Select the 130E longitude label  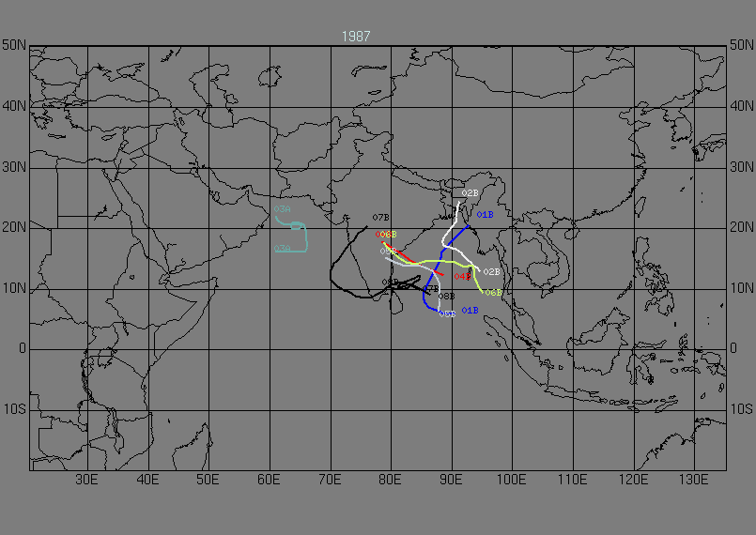coord(693,479)
